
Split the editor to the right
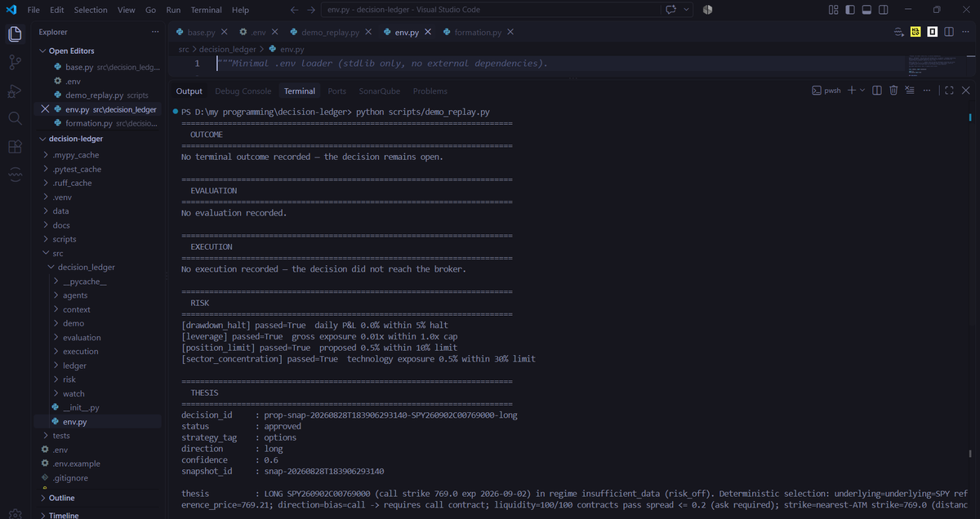pyautogui.click(x=948, y=32)
